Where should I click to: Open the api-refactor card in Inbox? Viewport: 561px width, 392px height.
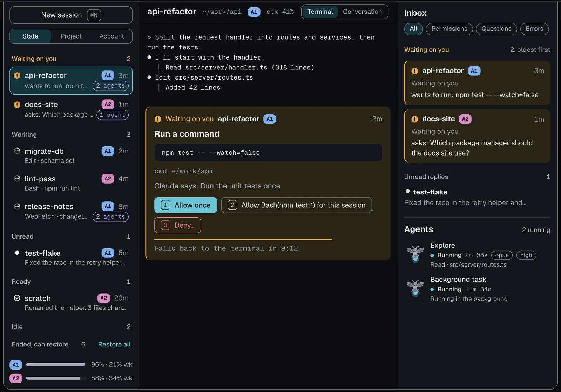(477, 83)
